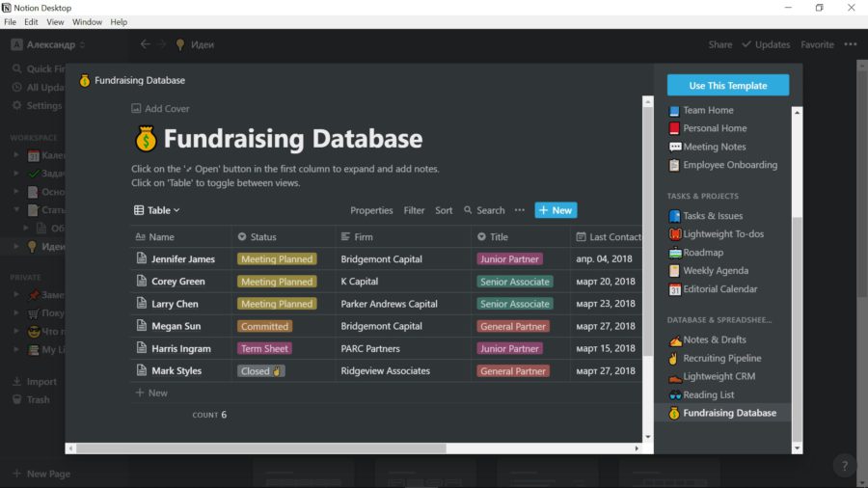Expand the checkmark tasks page in sidebar

pos(16,174)
